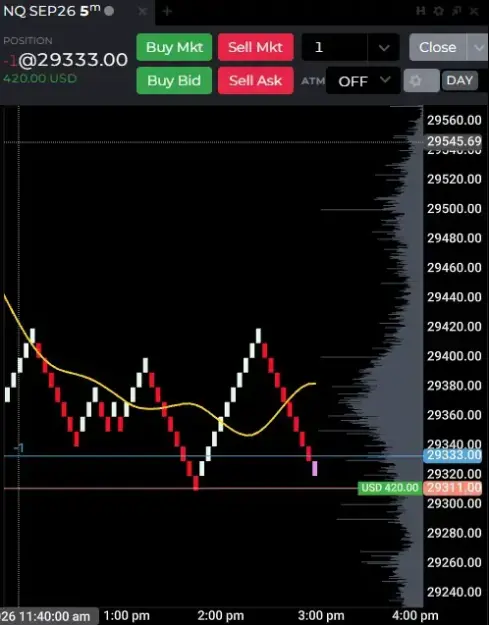Expand Close button dropdown arrow

pyautogui.click(x=477, y=47)
